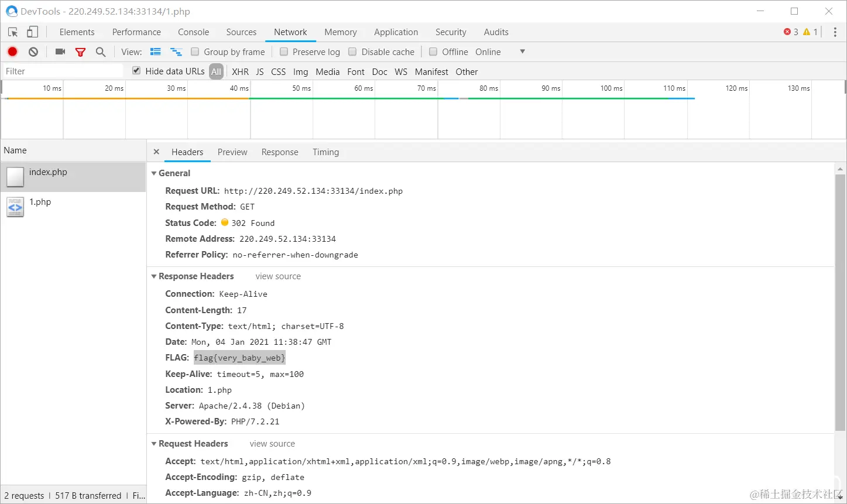Select the All filter type
The image size is (847, 504).
[217, 71]
